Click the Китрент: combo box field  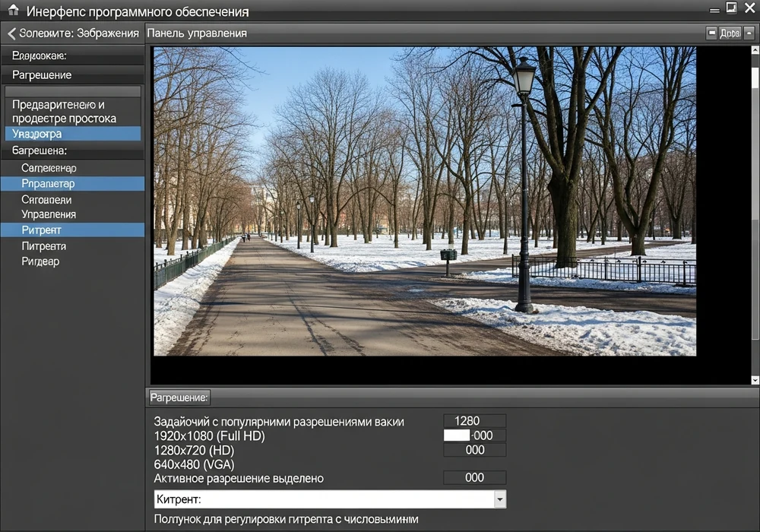(330, 499)
